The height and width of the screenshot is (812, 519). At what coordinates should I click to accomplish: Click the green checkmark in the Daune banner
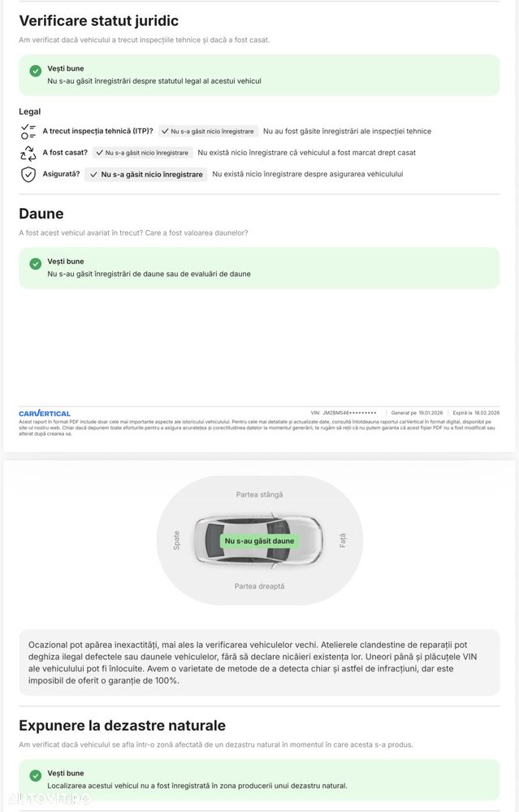pyautogui.click(x=36, y=263)
